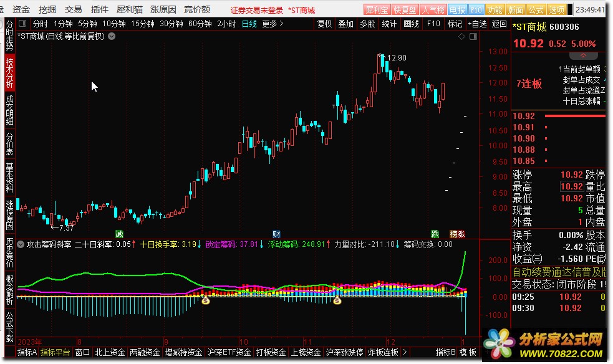Click the 电报 toolbar button
The width and height of the screenshot is (613, 364).
457,10
